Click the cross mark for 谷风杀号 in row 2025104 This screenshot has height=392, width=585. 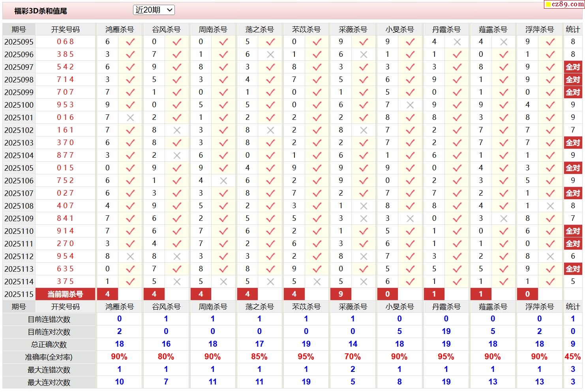177,155
